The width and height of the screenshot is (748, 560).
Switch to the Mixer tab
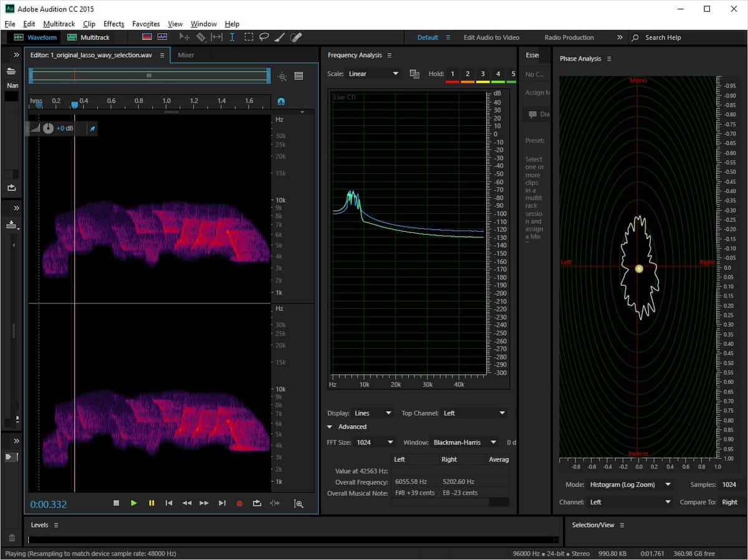(x=186, y=55)
